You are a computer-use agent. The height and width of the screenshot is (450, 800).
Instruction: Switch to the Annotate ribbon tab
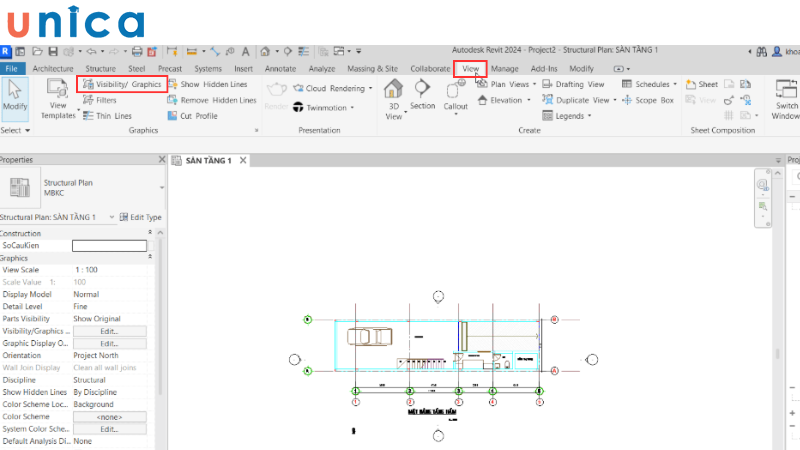click(x=280, y=68)
